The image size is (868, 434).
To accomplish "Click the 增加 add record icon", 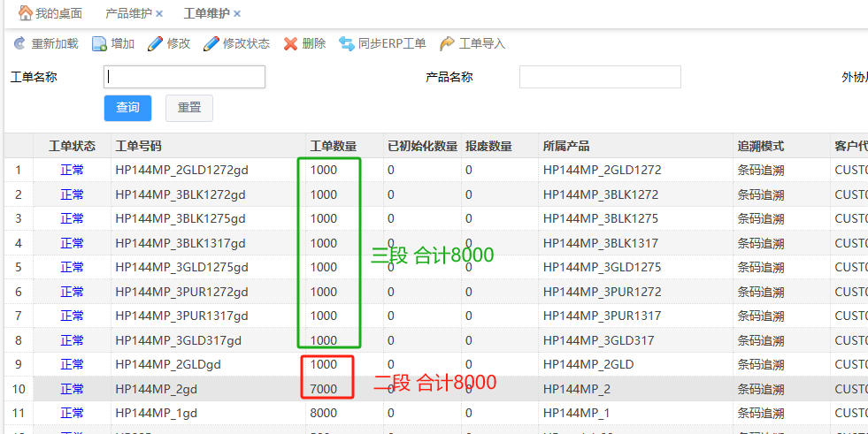I will click(x=100, y=43).
